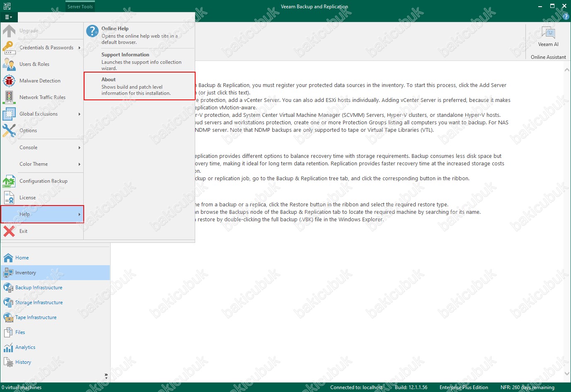Select Upgrade menu entry
The image size is (571, 392).
pos(42,31)
